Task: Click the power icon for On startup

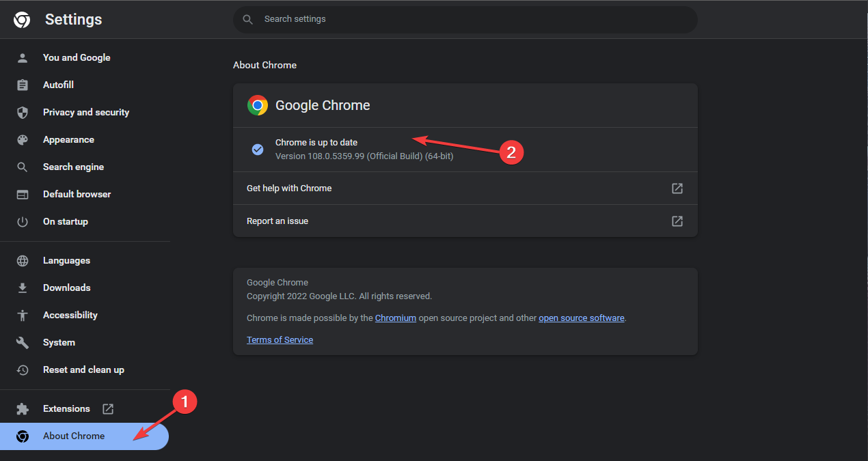Action: pos(23,221)
